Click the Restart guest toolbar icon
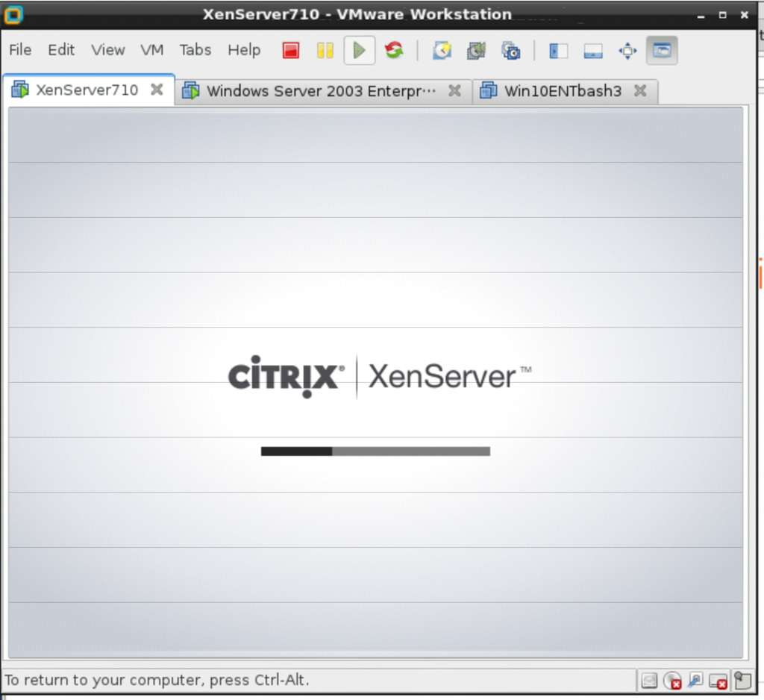This screenshot has width=764, height=700. tap(394, 50)
